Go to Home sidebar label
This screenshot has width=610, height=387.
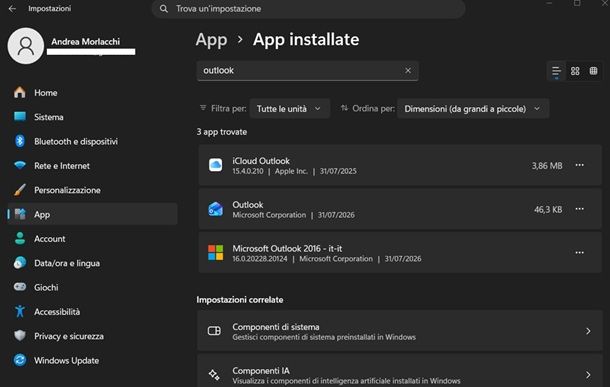coord(46,93)
